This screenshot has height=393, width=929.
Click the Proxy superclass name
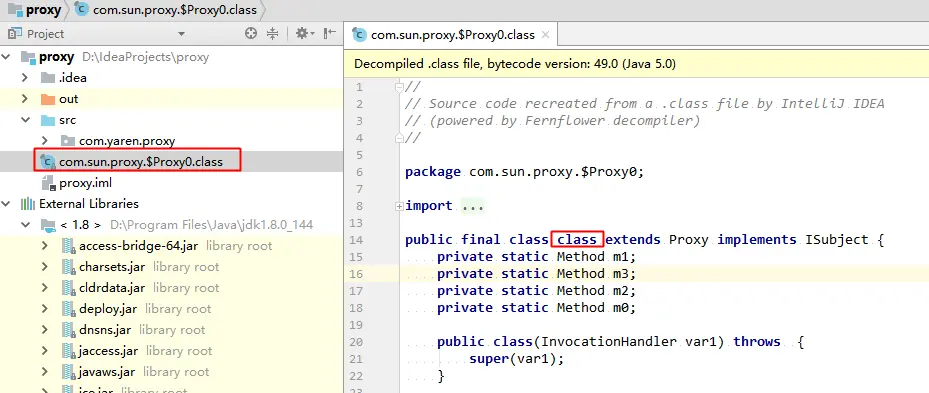688,240
